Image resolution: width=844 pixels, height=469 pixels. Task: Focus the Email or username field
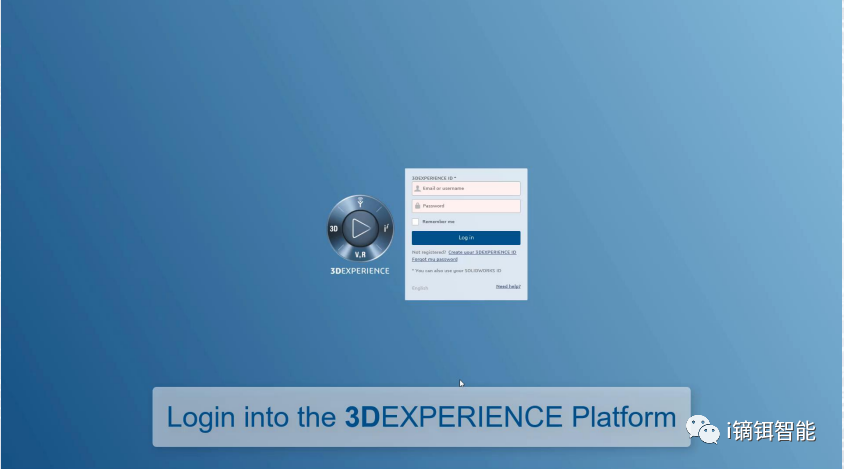pyautogui.click(x=468, y=188)
